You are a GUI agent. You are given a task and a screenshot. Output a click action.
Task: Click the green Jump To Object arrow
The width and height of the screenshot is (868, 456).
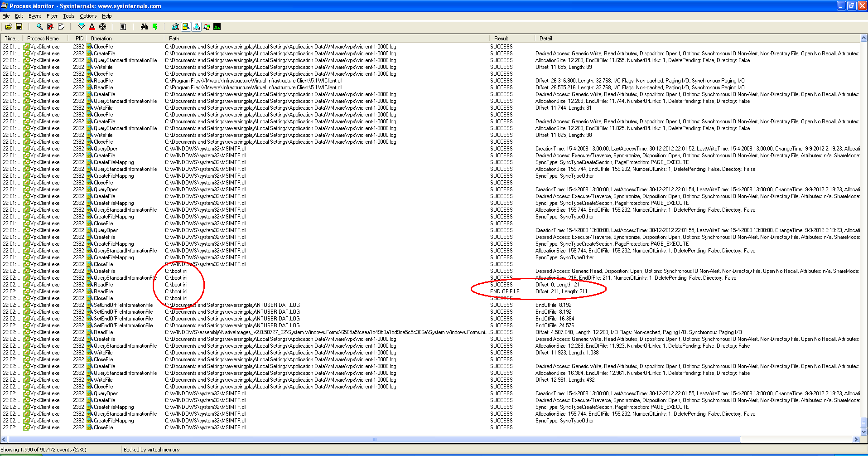tap(155, 27)
